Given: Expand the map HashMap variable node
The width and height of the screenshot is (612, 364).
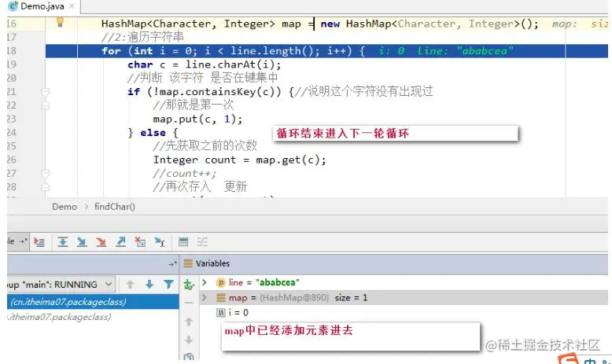Looking at the screenshot, I should 204,298.
